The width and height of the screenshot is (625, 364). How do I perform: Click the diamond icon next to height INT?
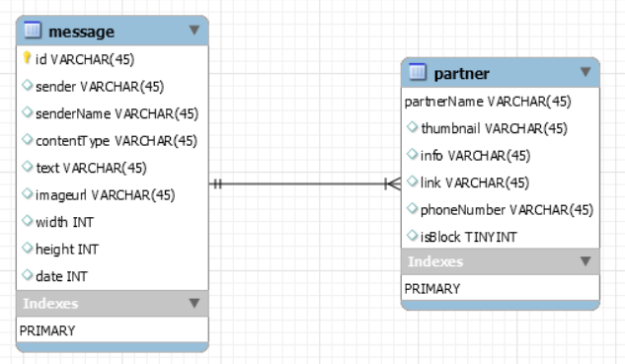pos(27,248)
